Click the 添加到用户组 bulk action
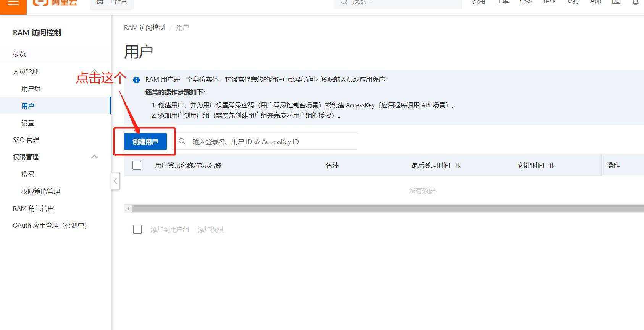Image resolution: width=644 pixels, height=330 pixels. 170,230
